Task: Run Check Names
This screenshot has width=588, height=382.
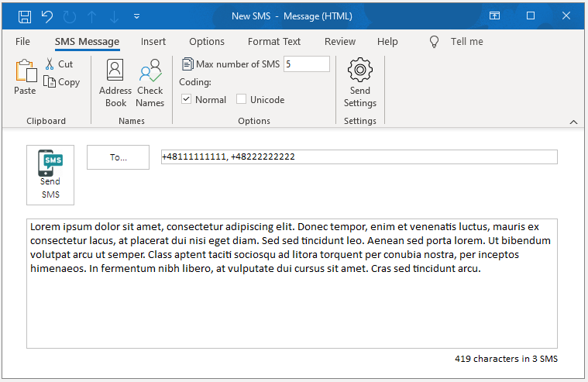Action: point(150,83)
